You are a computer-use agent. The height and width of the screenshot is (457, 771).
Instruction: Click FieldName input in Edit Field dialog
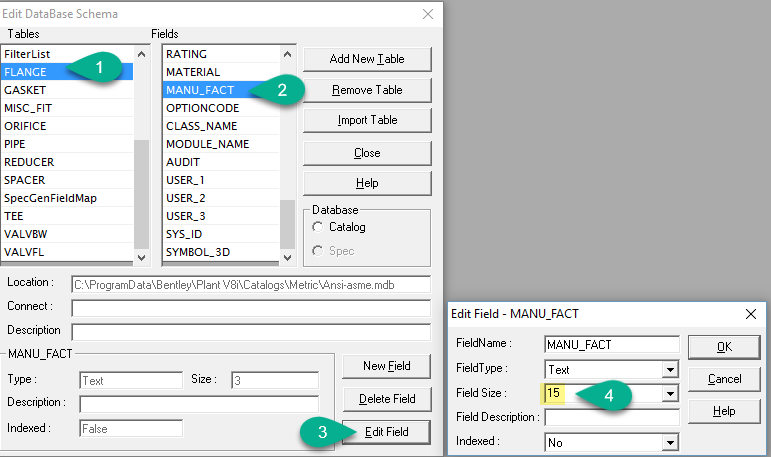tap(612, 344)
